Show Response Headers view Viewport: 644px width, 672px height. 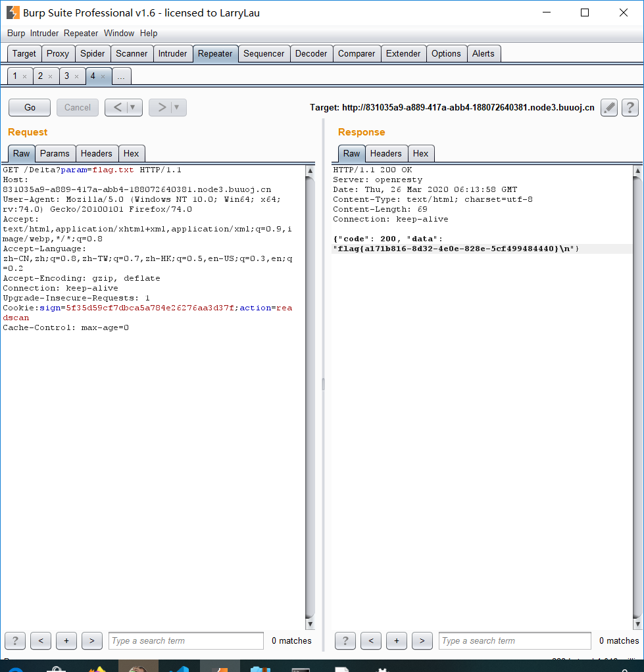tap(386, 153)
